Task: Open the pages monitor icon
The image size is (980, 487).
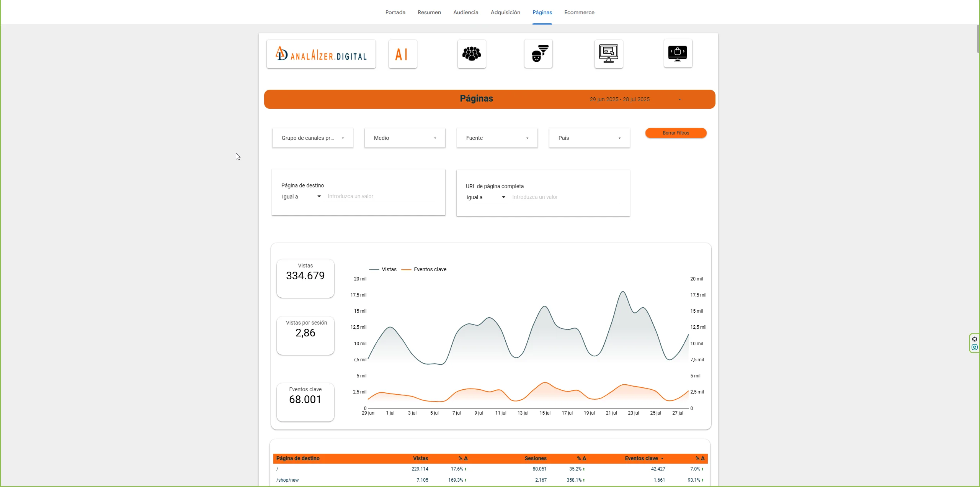Action: pyautogui.click(x=608, y=54)
